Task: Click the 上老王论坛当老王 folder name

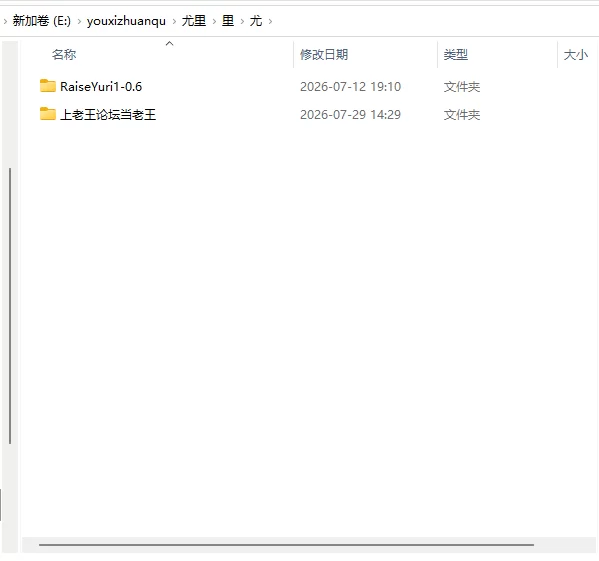Action: point(108,115)
